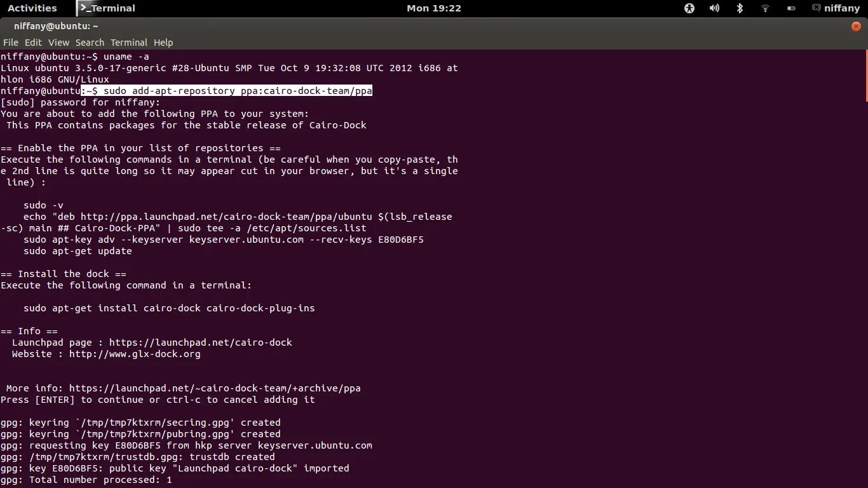Screen dimensions: 868x488
Task: Click the terminal vertical scrollbar
Action: [865, 75]
